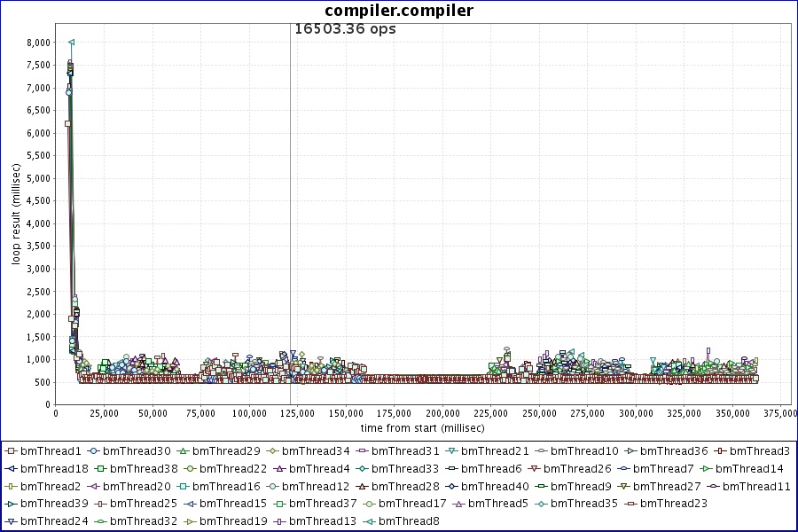
Task: Click the compiler.compiler chart title
Action: (x=399, y=11)
